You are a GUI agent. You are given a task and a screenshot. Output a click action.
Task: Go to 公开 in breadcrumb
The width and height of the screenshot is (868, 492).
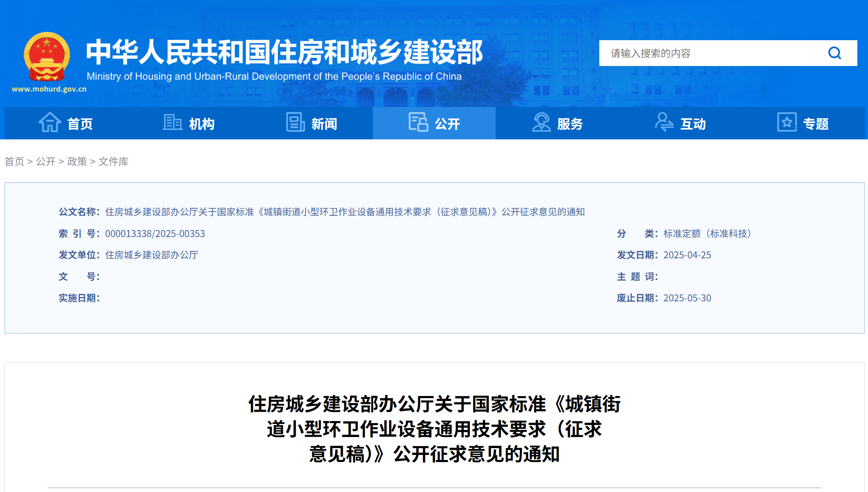tap(45, 162)
